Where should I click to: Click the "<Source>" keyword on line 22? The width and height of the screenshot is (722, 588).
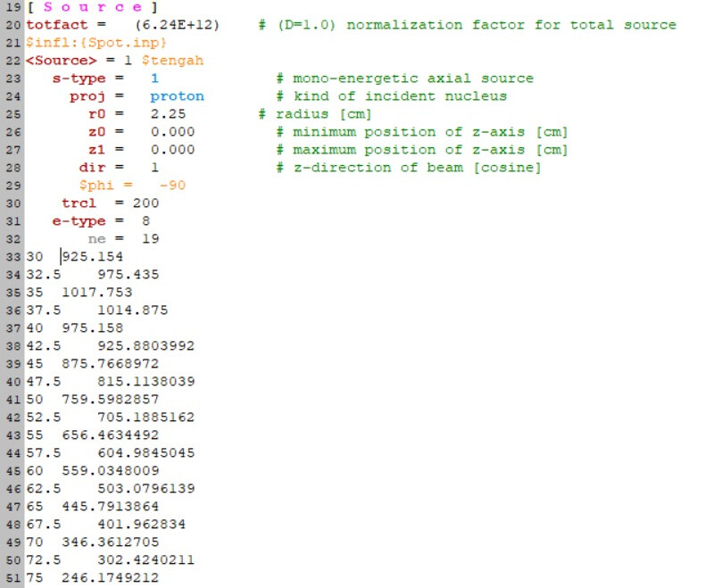[62, 61]
